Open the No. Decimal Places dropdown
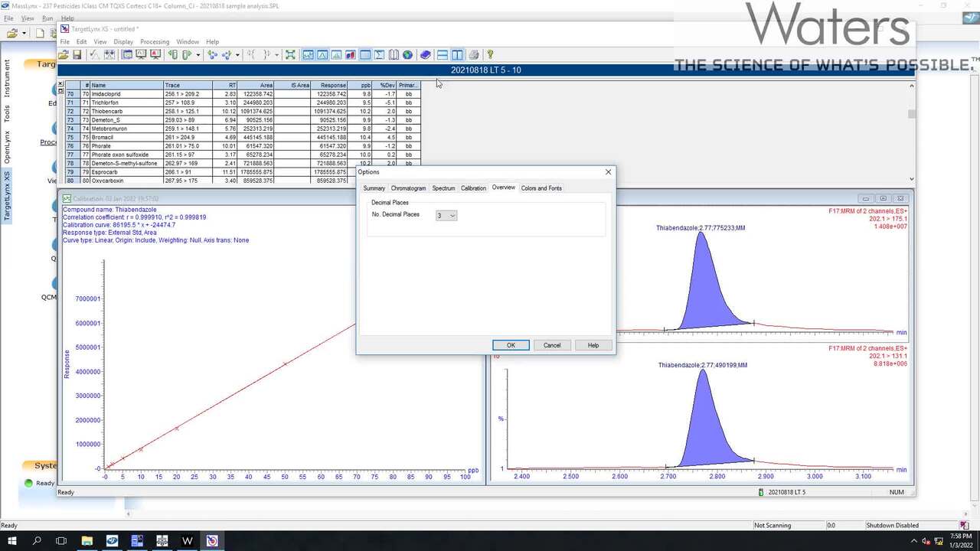 tap(446, 216)
